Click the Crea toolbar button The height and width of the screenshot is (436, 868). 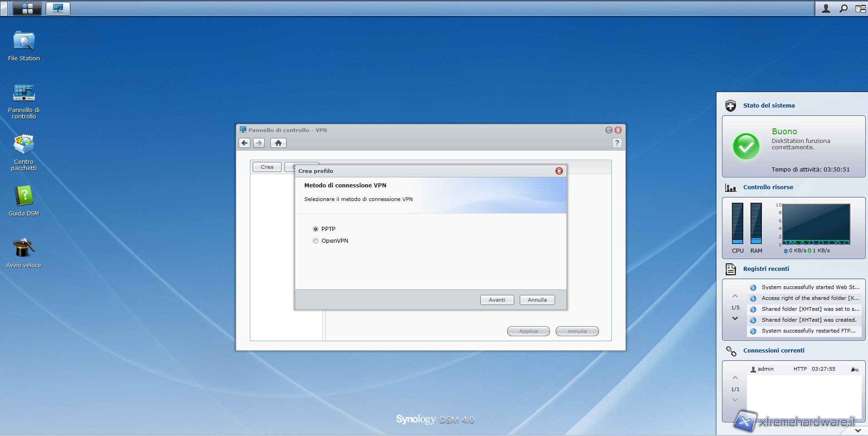point(267,167)
